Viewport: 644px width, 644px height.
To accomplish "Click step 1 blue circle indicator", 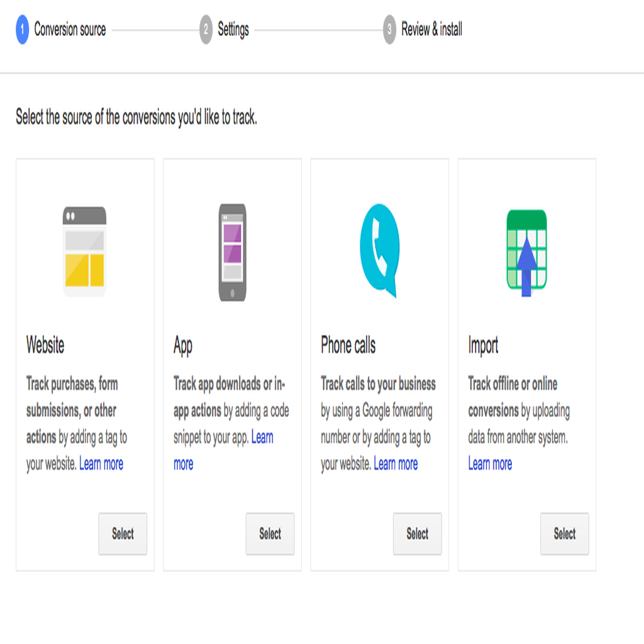I will [x=22, y=29].
